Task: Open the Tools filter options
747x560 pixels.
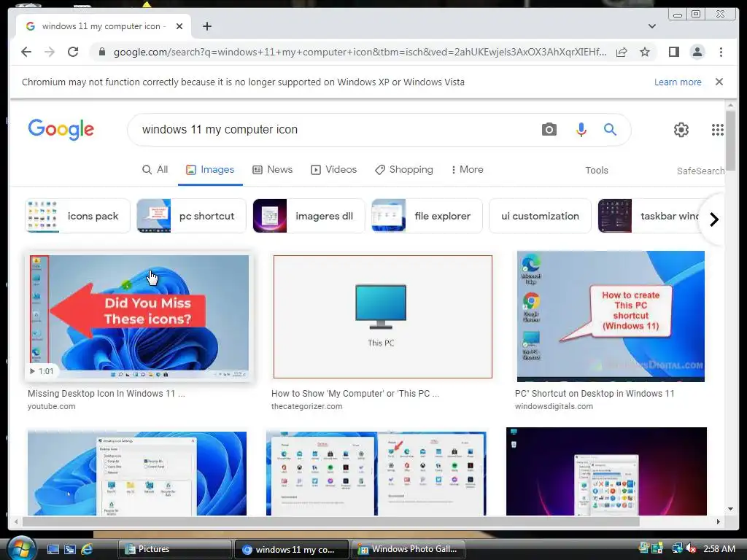Action: 597,171
